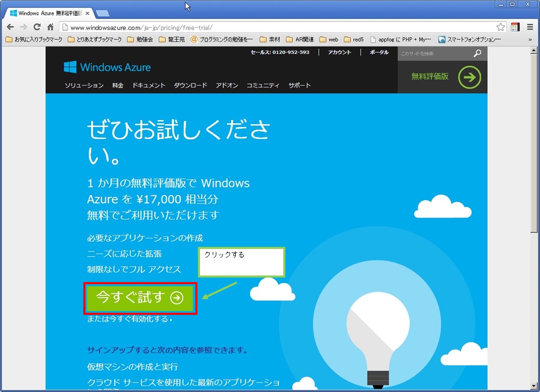
Task: Open the 料金 menu
Action: (x=118, y=85)
